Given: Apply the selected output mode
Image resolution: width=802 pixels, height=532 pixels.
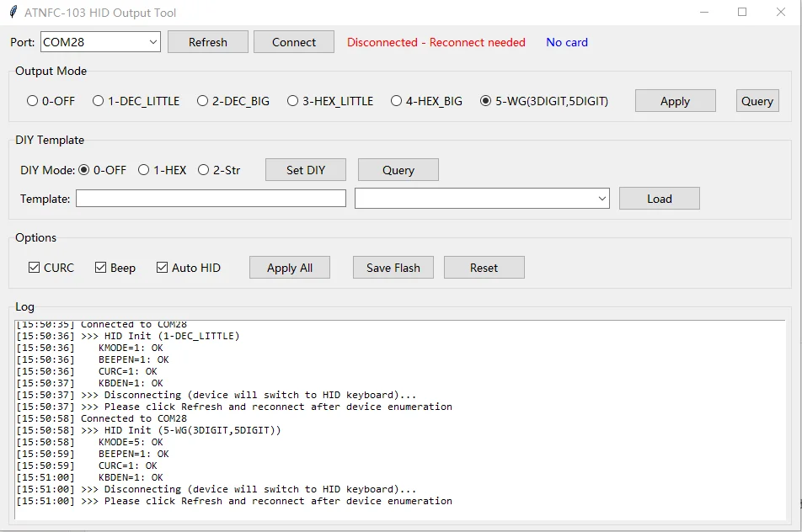Looking at the screenshot, I should pos(675,101).
